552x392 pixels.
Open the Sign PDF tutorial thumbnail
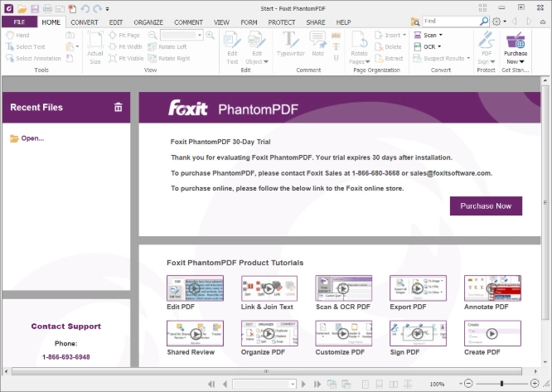pos(418,333)
